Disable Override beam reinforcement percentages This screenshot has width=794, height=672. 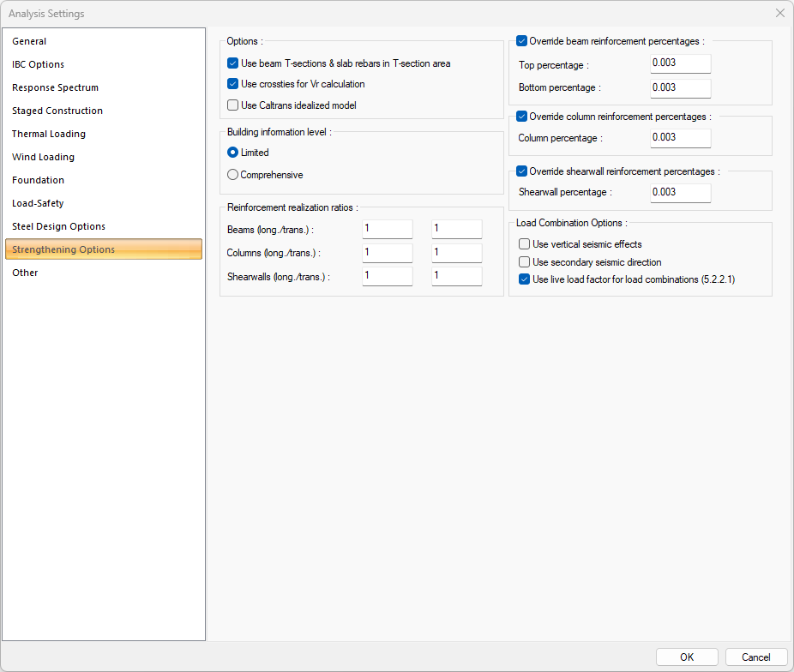coord(522,41)
